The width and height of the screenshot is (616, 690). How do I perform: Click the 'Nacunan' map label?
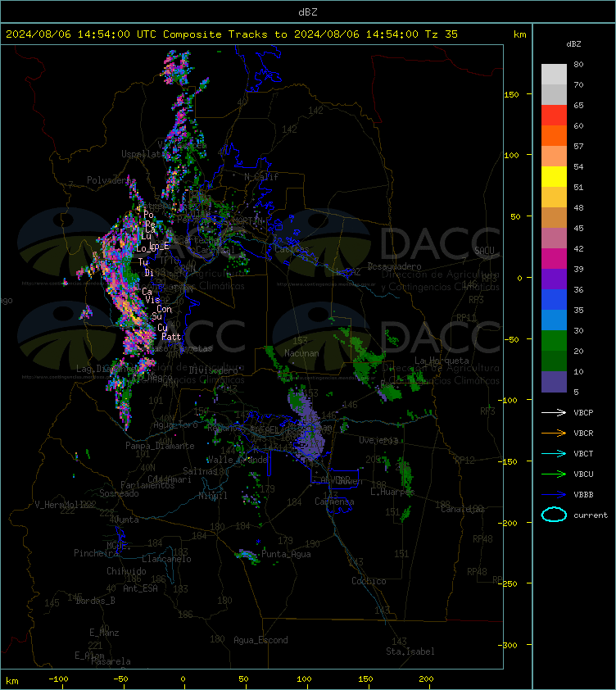tap(301, 353)
